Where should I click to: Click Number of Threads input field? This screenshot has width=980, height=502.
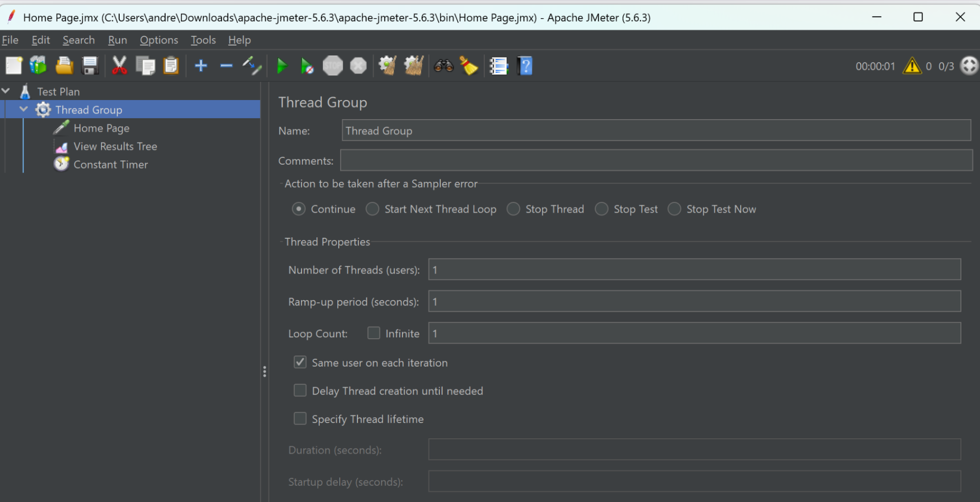[694, 269]
